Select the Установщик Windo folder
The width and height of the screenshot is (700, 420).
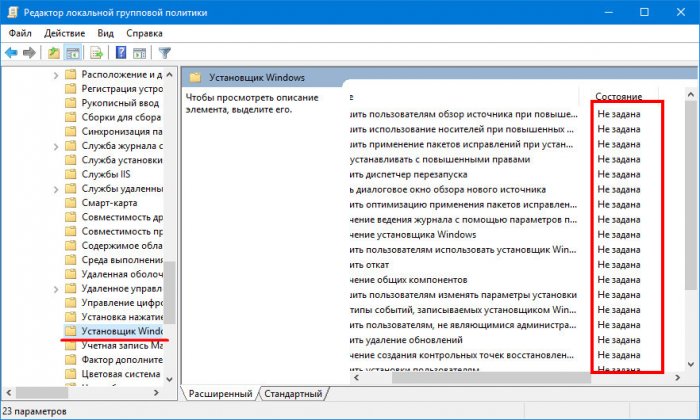tap(114, 331)
